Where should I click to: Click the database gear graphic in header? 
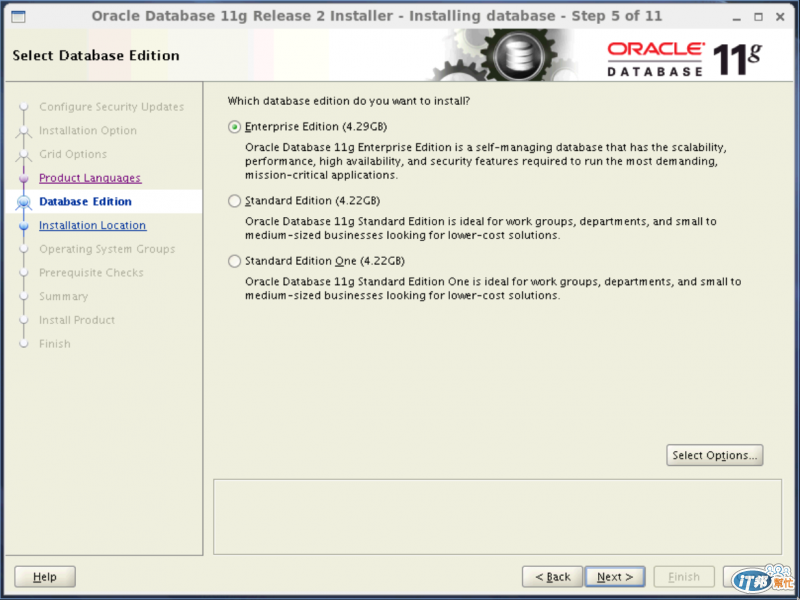518,55
